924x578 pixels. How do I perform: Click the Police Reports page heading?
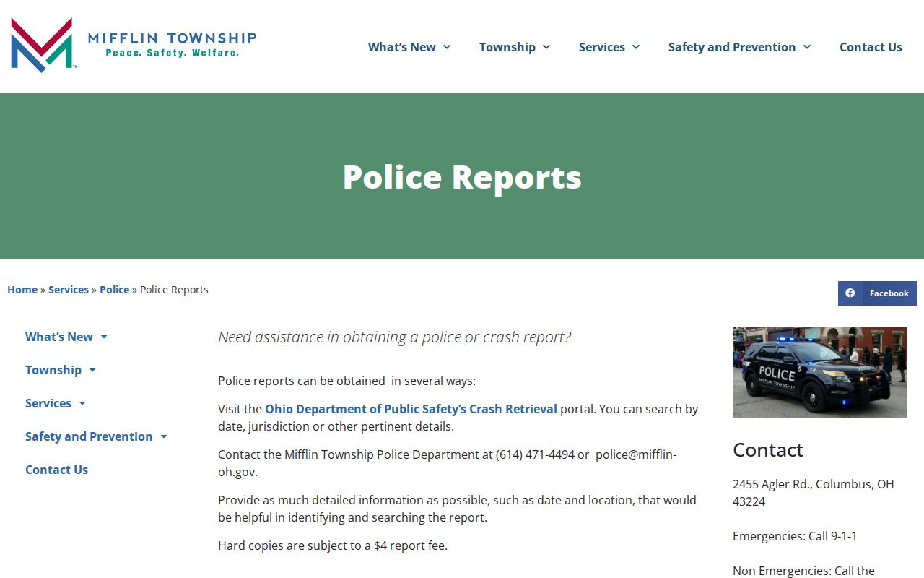[462, 177]
